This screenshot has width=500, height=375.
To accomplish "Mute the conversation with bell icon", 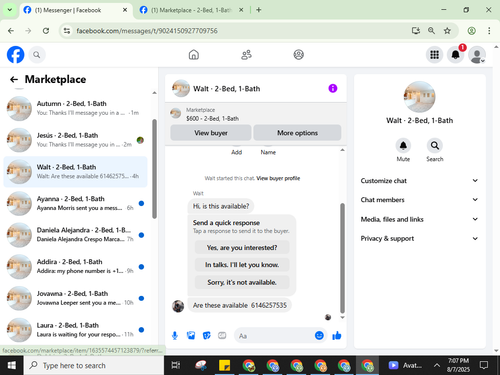I will coord(403,146).
